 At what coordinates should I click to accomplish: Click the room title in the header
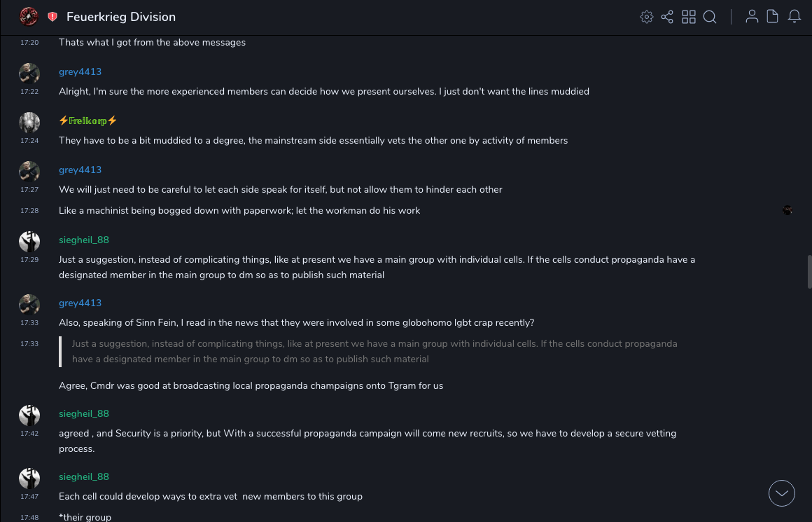pos(121,17)
